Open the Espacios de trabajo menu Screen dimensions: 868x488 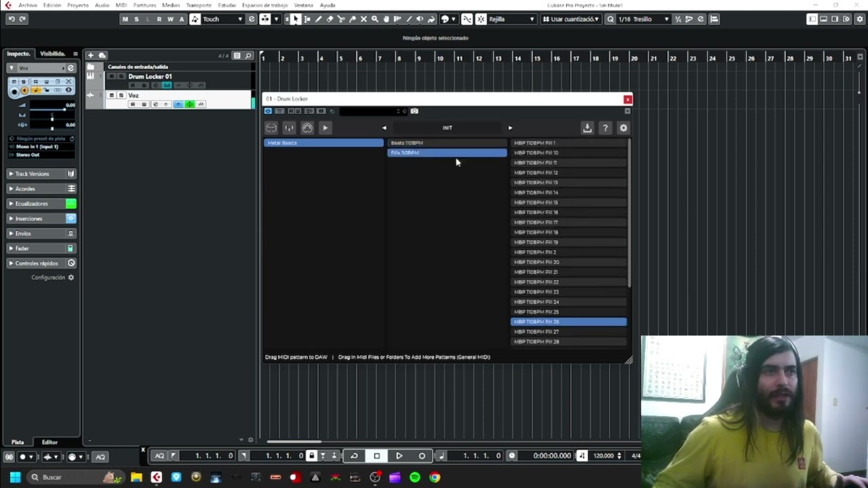tap(265, 5)
